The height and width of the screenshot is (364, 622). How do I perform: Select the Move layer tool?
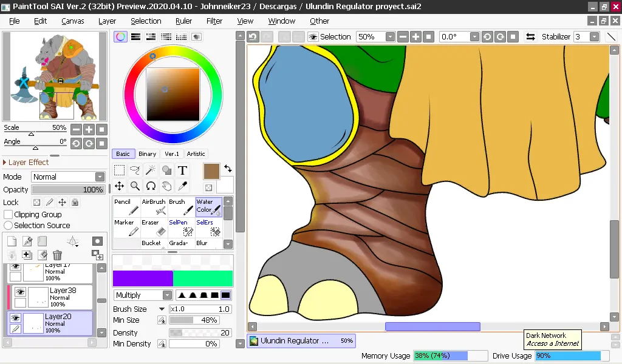[119, 186]
